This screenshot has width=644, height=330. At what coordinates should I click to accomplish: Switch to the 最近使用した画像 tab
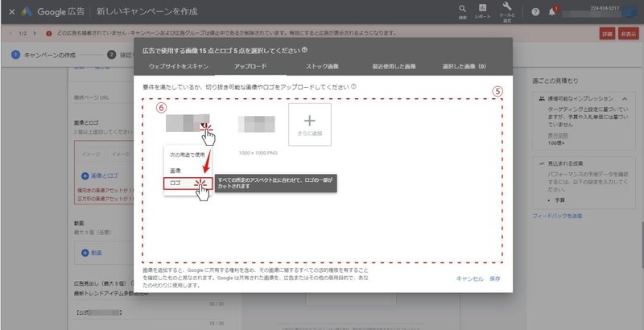pos(394,66)
